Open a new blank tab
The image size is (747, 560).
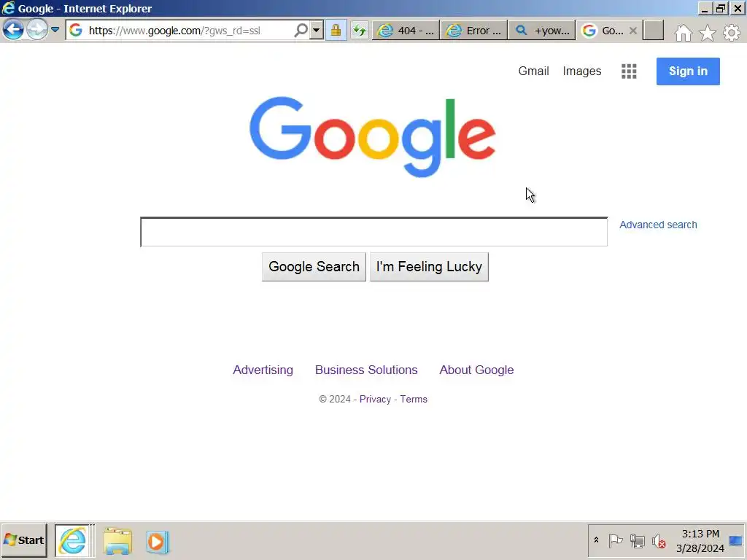click(x=653, y=31)
